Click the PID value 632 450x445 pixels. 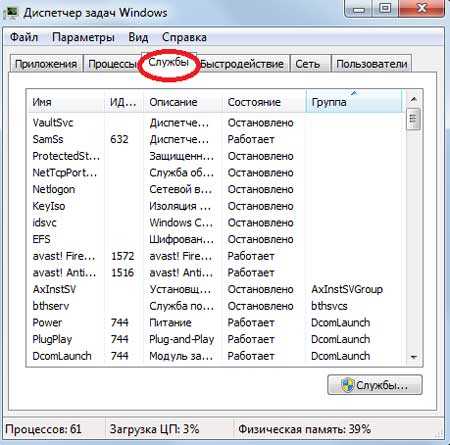(119, 139)
